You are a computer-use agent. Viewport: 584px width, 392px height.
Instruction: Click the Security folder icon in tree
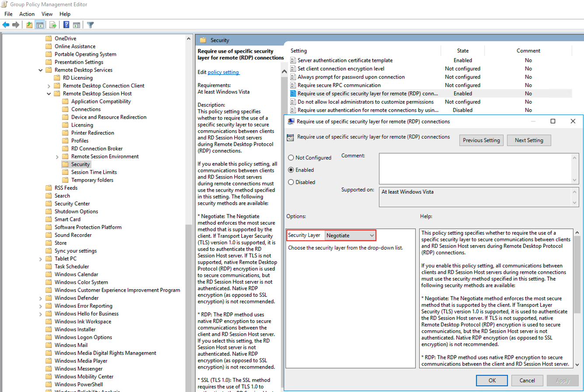[x=65, y=164]
